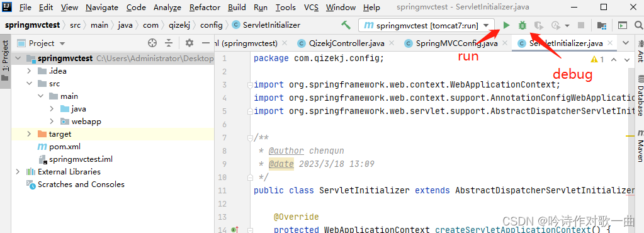
Task: Show hidden editor tabs chevron
Action: (626, 43)
